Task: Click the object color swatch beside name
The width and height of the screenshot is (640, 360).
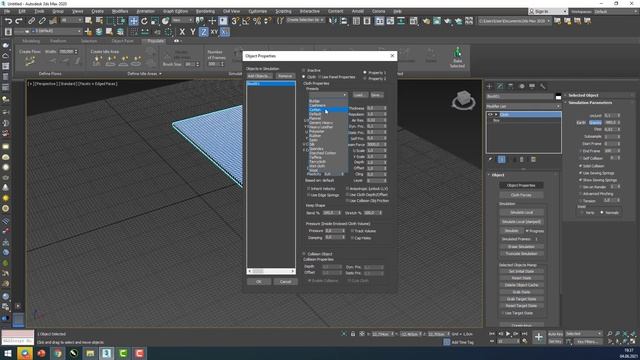Action: coord(558,97)
